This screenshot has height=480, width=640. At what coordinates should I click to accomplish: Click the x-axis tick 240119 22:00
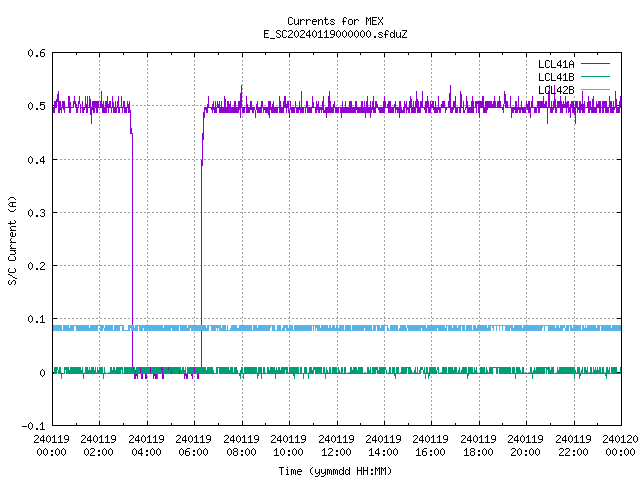point(573,446)
